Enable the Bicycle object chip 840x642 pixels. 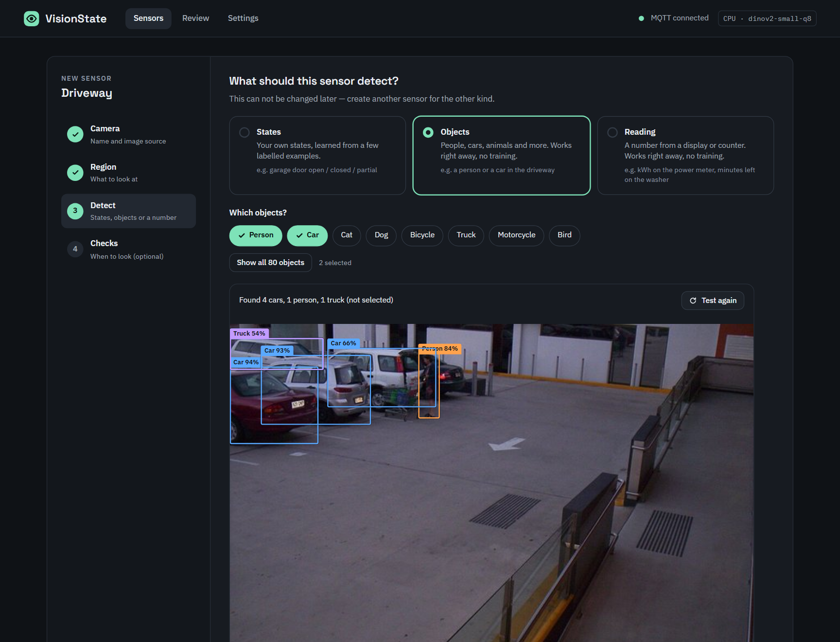[x=422, y=235]
